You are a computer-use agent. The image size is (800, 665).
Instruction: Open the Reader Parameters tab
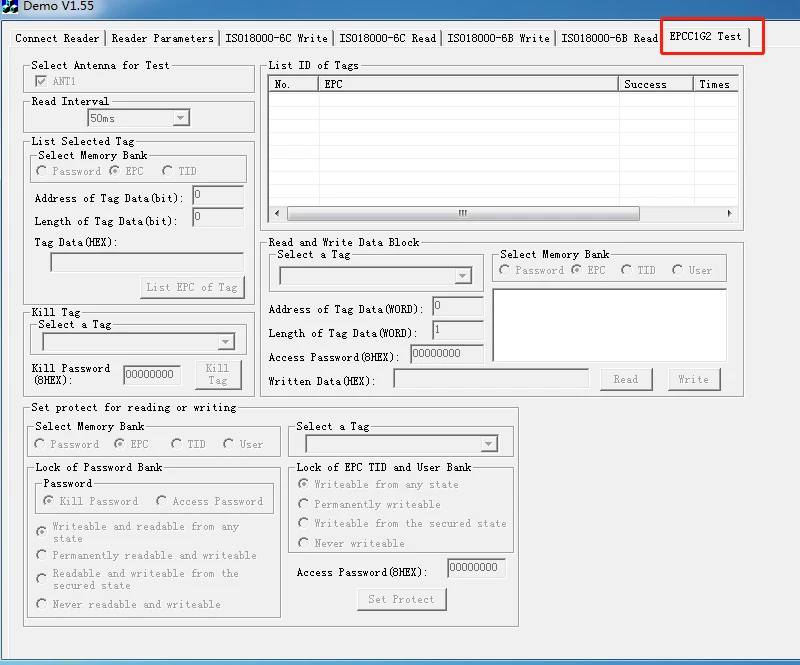(162, 38)
